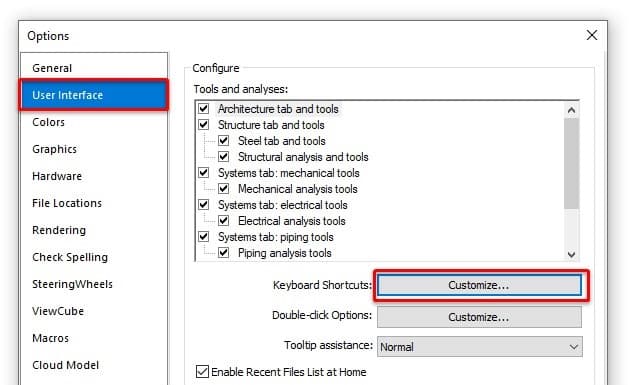Toggle Systems tab: electrical tools checkbox
The height and width of the screenshot is (385, 632).
204,205
